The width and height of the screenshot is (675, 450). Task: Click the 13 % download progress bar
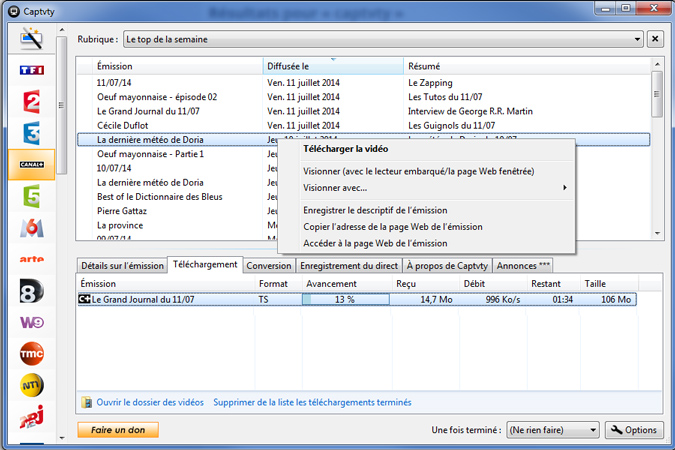[x=344, y=299]
